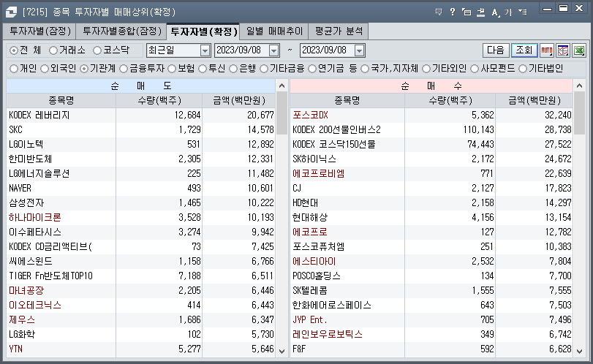593x364 pixels.
Task: Select the 금융투자 radio button
Action: (124, 69)
